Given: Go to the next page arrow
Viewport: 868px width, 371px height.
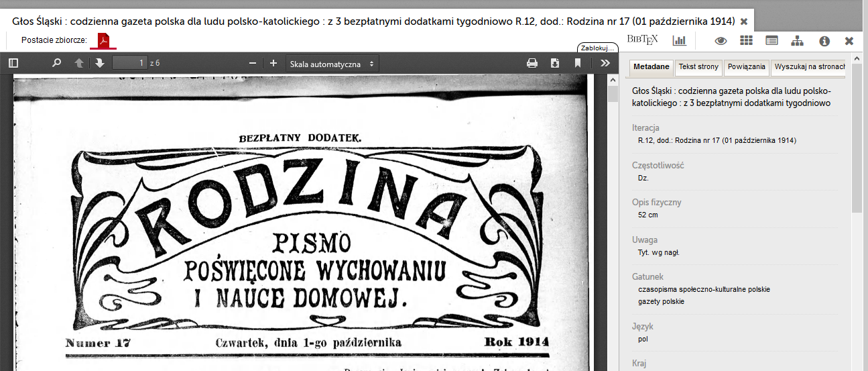Looking at the screenshot, I should pyautogui.click(x=100, y=63).
